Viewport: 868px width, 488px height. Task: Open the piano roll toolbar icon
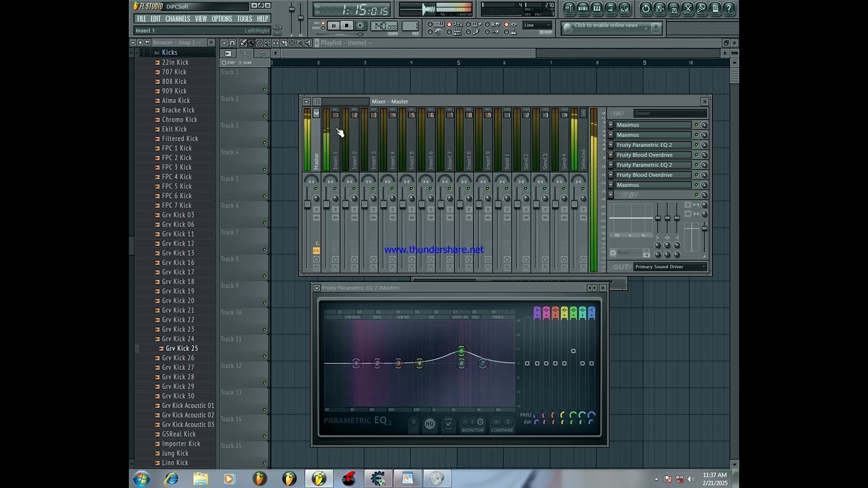click(597, 8)
